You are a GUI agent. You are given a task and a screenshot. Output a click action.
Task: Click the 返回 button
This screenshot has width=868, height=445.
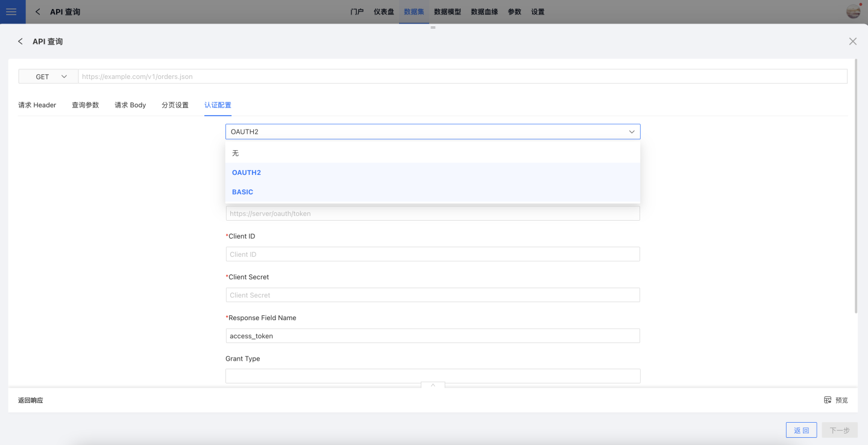coord(801,430)
